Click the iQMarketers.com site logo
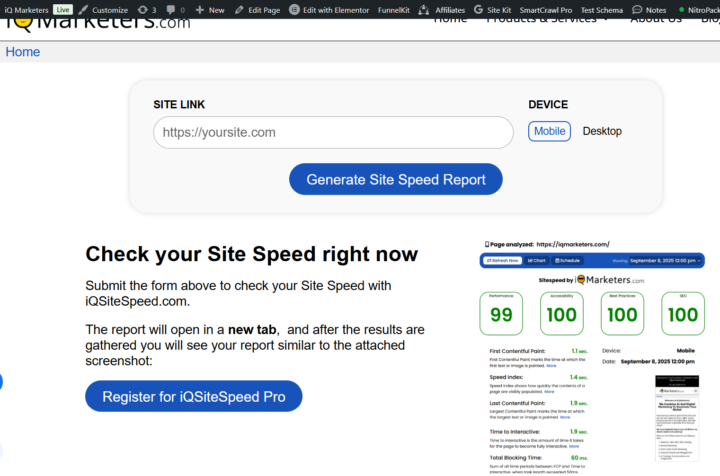 [x=97, y=23]
